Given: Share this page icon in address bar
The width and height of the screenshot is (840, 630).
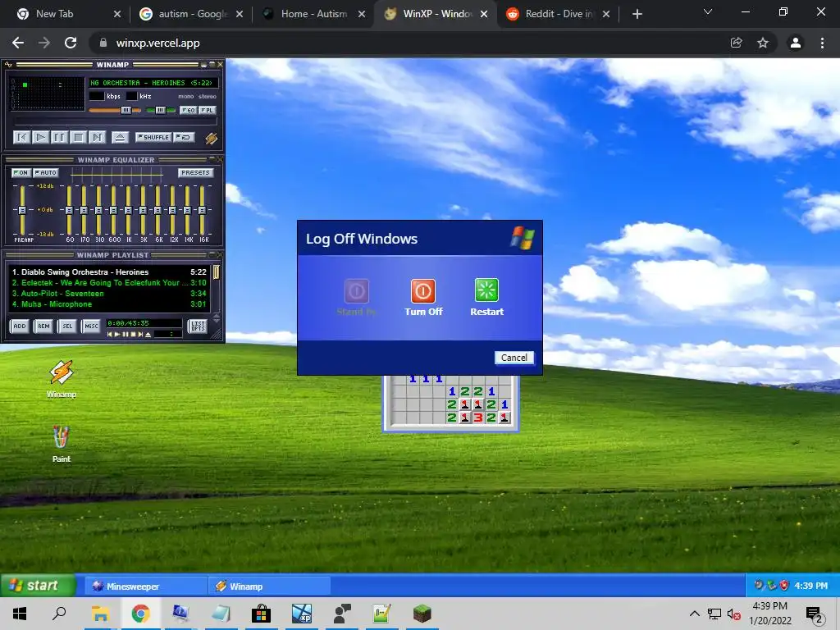Looking at the screenshot, I should click(x=736, y=43).
